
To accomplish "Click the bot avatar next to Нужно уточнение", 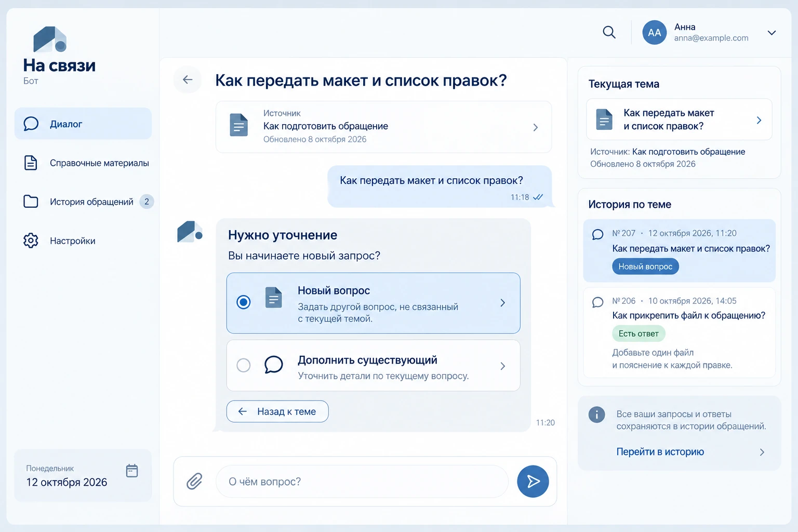I will click(190, 232).
